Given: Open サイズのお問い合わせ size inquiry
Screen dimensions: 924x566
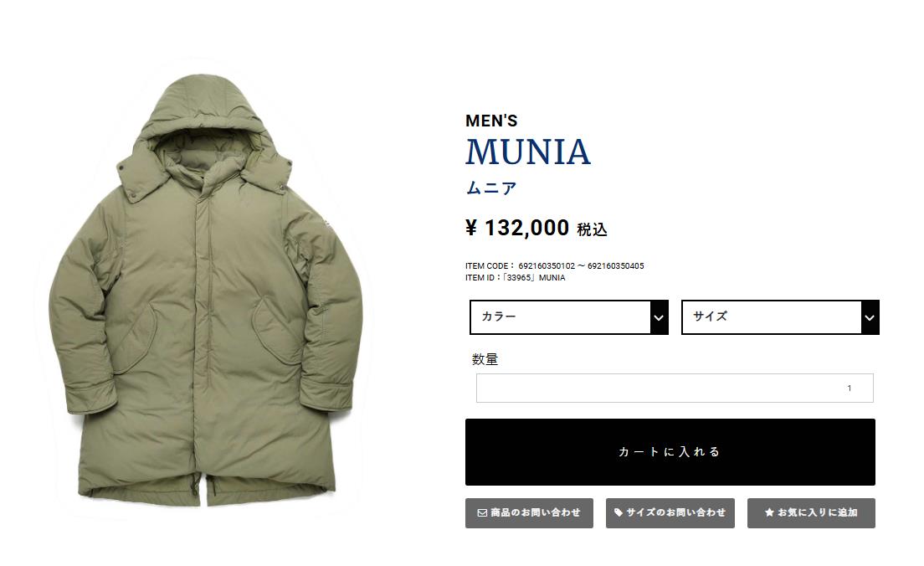Looking at the screenshot, I should 670,513.
